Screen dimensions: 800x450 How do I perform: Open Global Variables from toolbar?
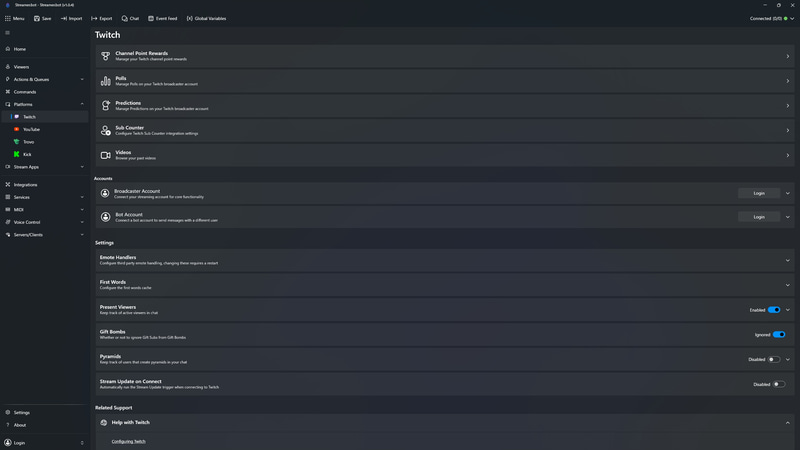[206, 18]
